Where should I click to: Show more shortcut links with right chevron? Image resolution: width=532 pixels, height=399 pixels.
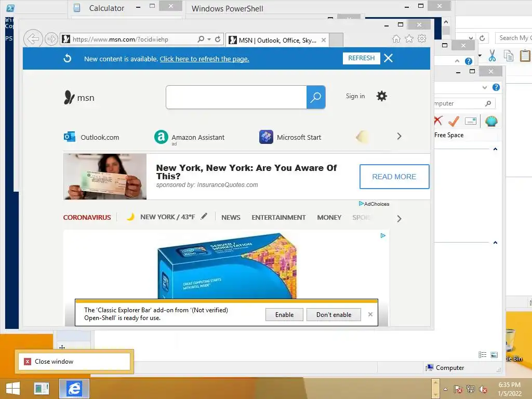(x=399, y=137)
